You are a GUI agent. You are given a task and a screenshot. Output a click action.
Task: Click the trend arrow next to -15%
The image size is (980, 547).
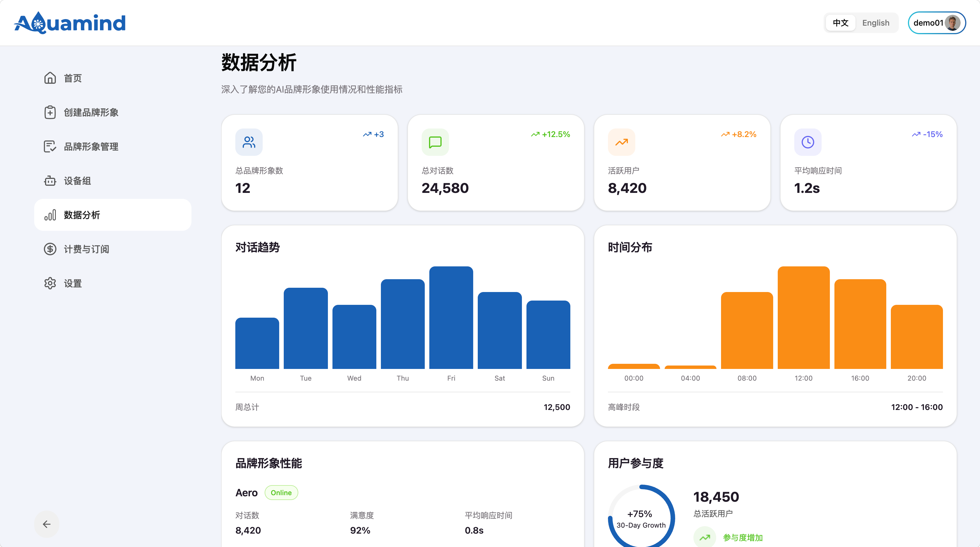point(916,134)
